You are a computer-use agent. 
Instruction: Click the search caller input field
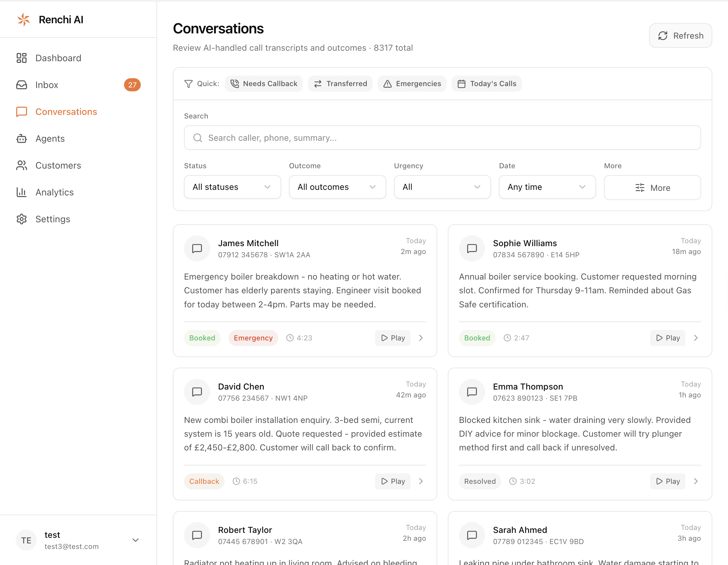tap(442, 138)
